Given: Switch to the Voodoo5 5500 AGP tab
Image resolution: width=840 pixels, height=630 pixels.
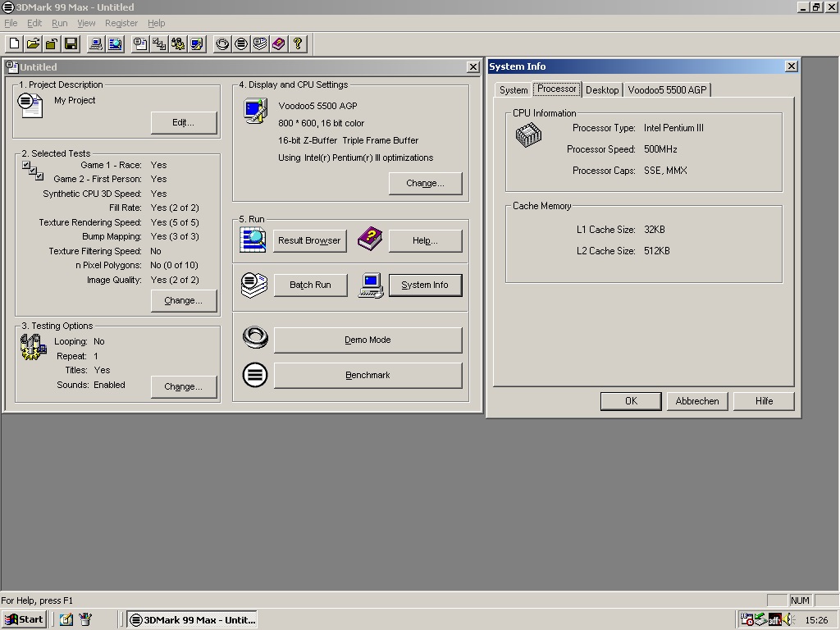Looking at the screenshot, I should point(667,90).
